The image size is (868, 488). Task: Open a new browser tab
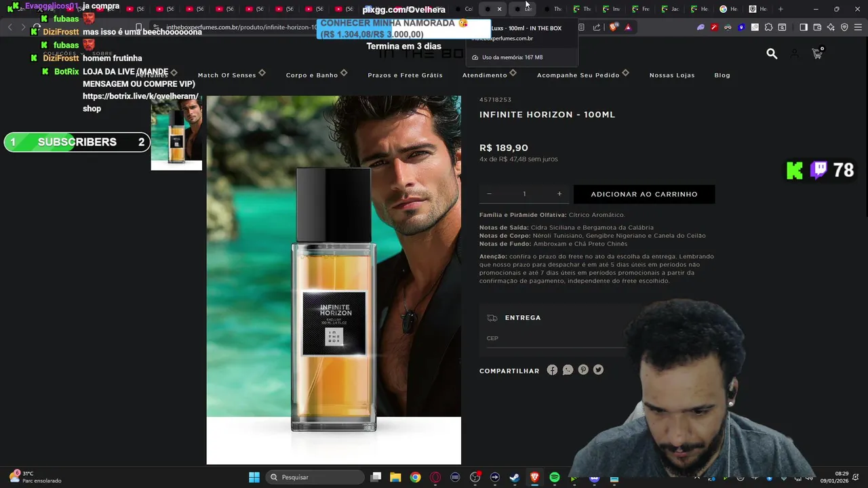781,9
